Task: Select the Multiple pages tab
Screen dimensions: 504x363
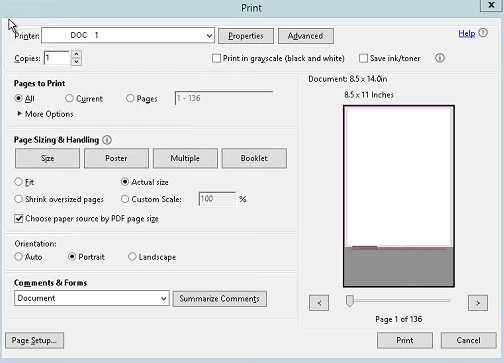Action: [185, 158]
